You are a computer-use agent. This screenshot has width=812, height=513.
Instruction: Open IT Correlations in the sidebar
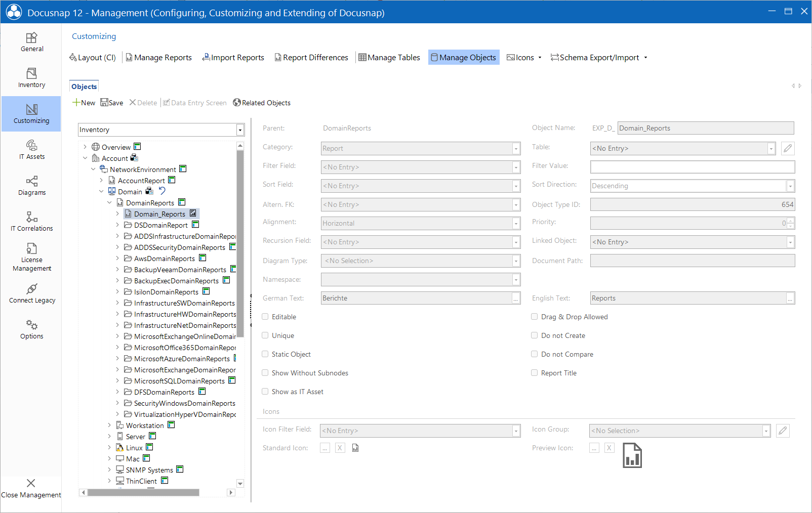[x=31, y=222]
